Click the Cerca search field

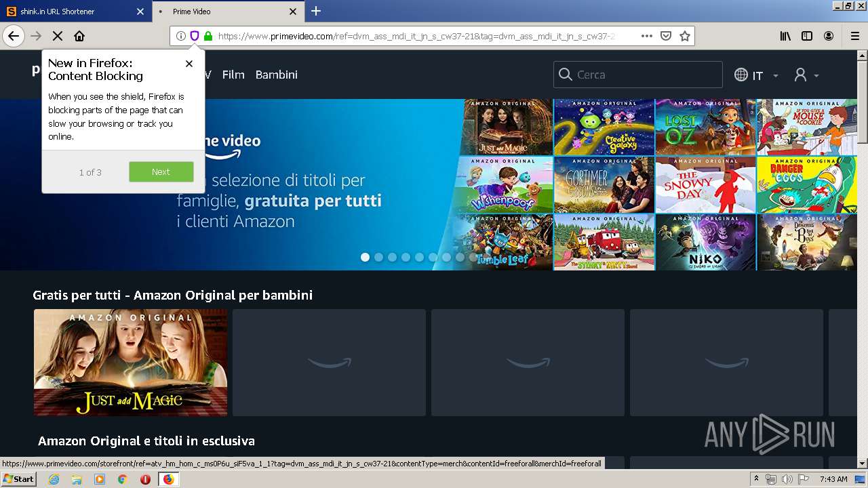click(638, 75)
